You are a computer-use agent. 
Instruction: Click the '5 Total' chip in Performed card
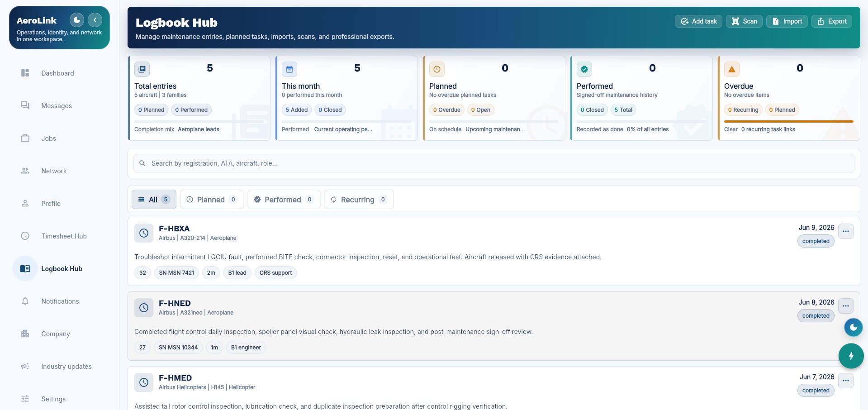[x=623, y=110]
